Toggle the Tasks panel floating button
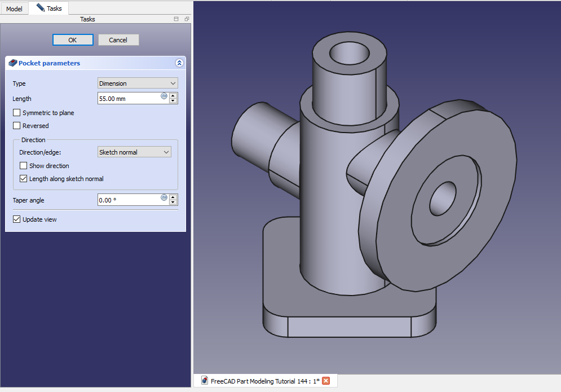 (x=187, y=19)
